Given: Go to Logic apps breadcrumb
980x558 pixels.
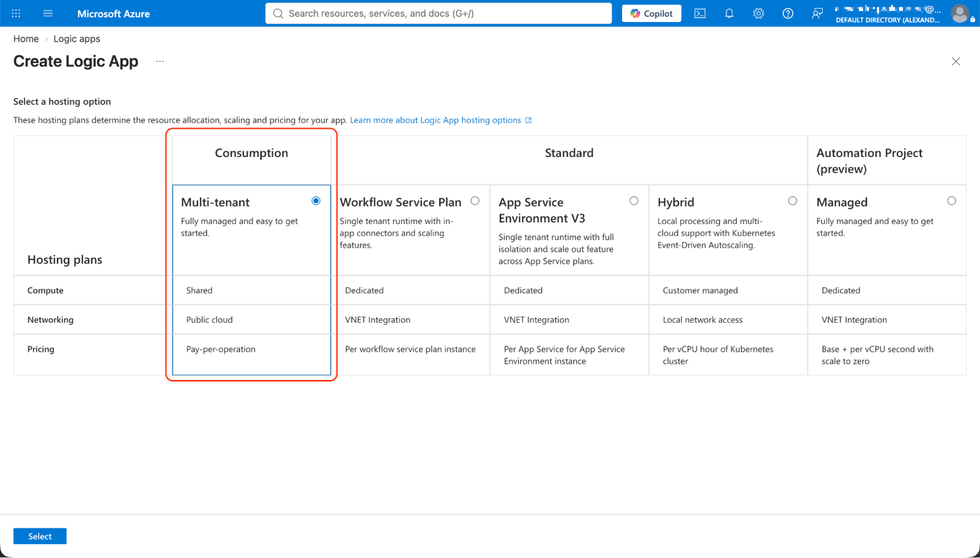Looking at the screenshot, I should 76,39.
